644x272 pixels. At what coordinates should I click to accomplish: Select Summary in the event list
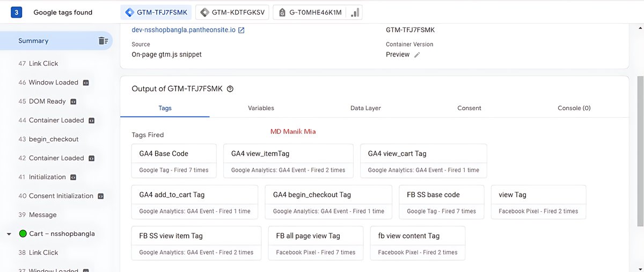(x=56, y=41)
